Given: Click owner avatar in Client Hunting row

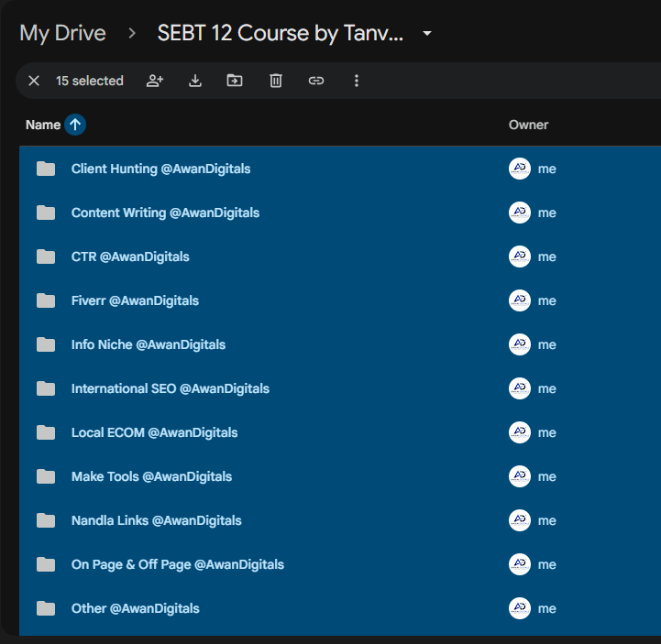Looking at the screenshot, I should click(519, 169).
